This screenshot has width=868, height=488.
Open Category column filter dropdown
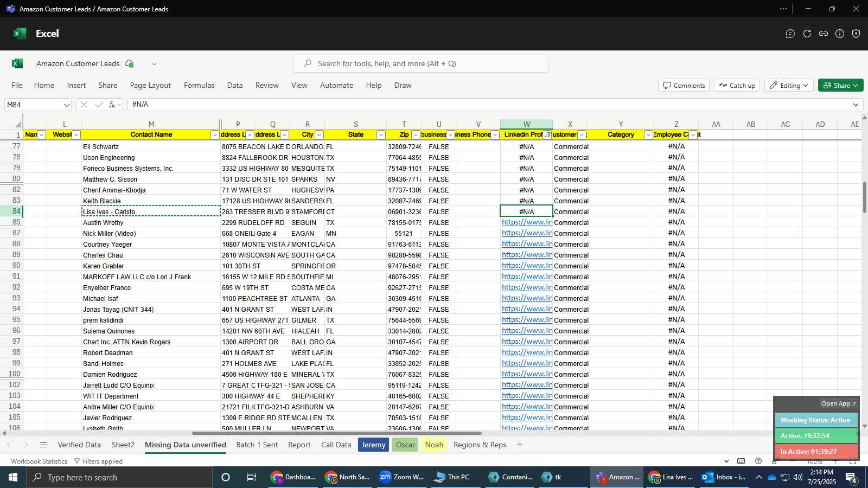coord(648,135)
